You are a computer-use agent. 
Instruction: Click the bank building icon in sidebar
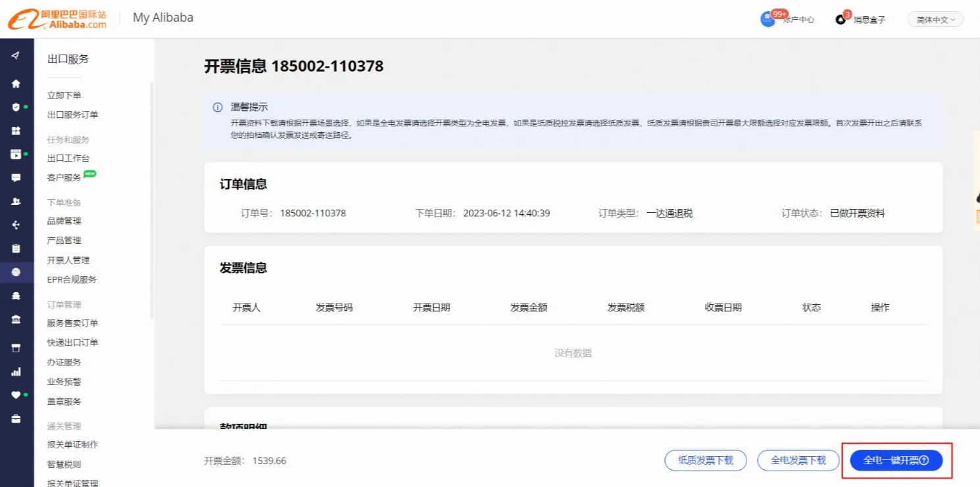16,319
